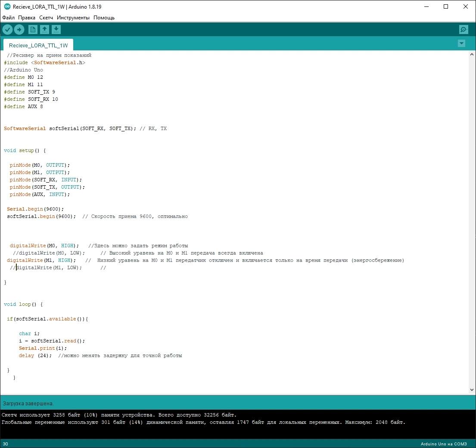Click the '#define AUX 8' line
Image resolution: width=476 pixels, height=448 pixels.
click(23, 106)
